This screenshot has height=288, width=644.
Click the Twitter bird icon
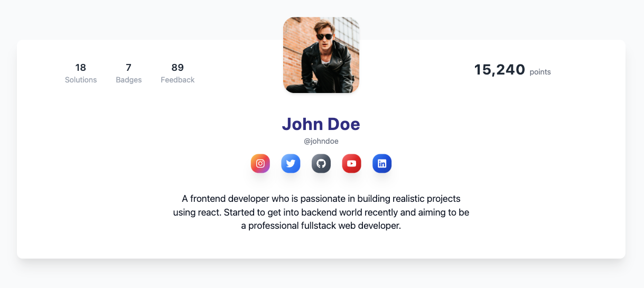tap(291, 163)
